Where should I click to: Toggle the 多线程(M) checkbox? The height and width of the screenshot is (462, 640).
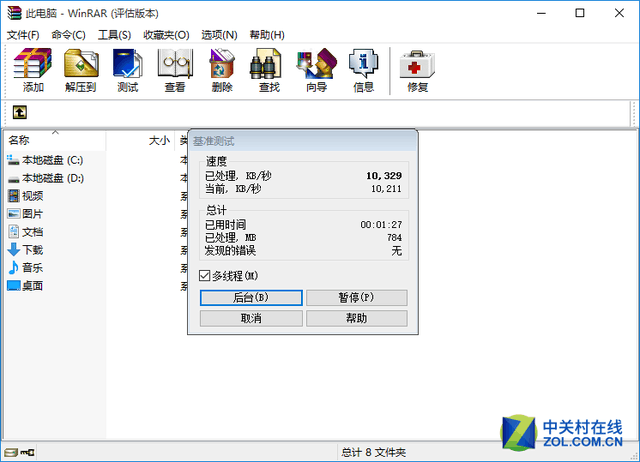(x=204, y=276)
